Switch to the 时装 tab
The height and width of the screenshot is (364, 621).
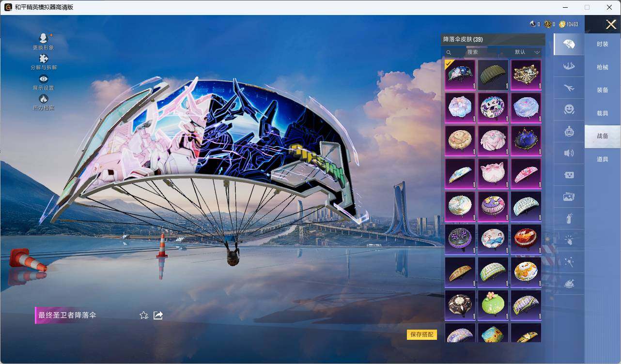[602, 44]
